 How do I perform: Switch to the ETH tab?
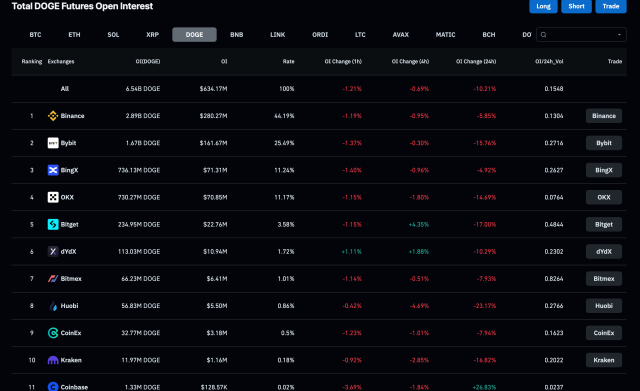[74, 35]
